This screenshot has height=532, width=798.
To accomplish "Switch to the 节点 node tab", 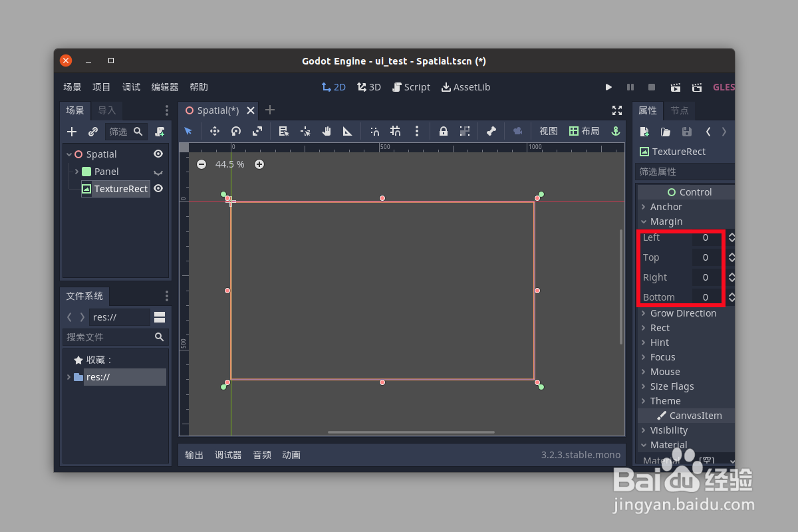I will (680, 110).
